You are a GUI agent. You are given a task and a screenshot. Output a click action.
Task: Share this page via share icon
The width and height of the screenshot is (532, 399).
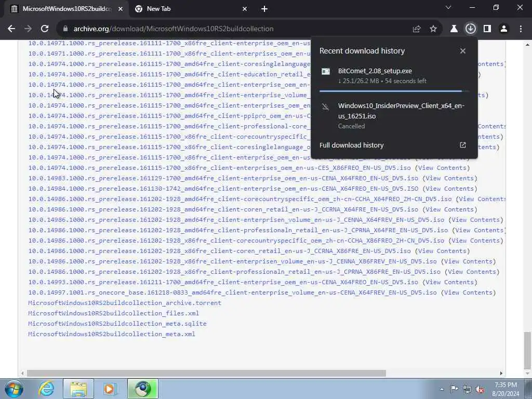coord(417,29)
